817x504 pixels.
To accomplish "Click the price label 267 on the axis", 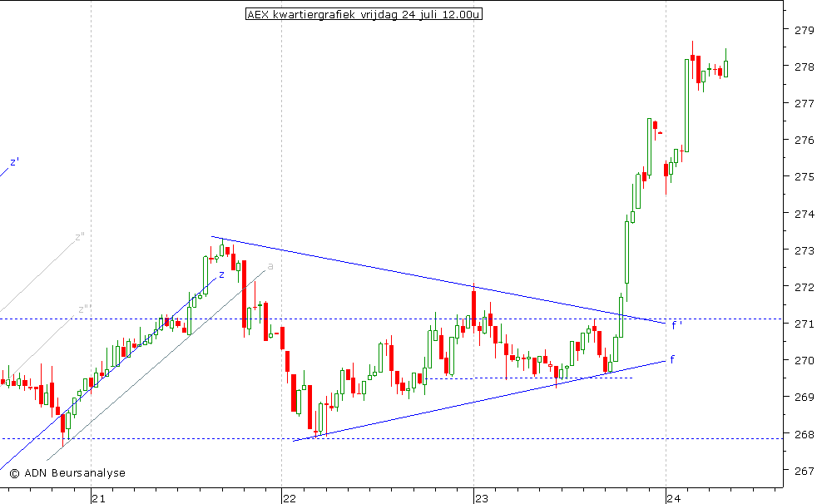I will (x=804, y=471).
